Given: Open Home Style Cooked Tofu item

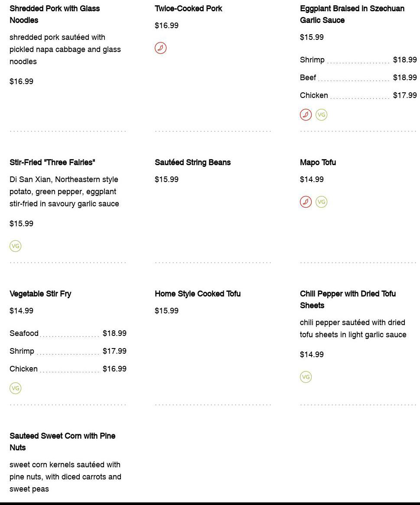Looking at the screenshot, I should [x=197, y=294].
